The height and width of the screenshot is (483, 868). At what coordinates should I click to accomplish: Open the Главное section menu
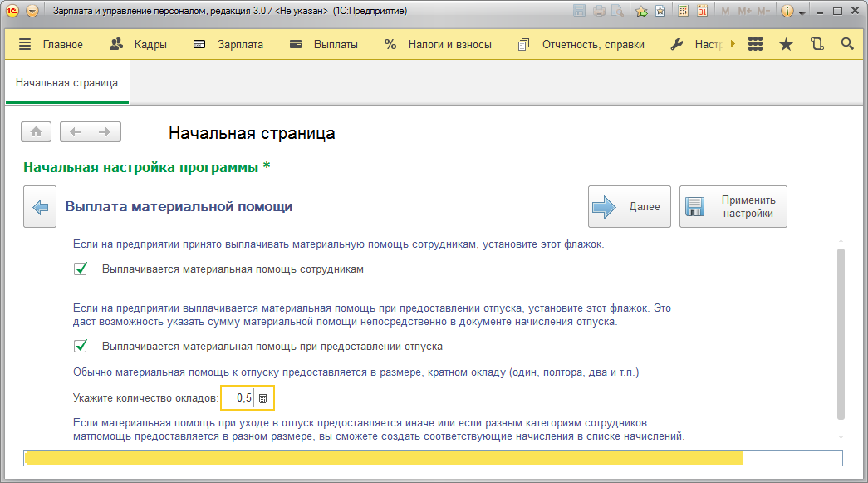pyautogui.click(x=51, y=44)
